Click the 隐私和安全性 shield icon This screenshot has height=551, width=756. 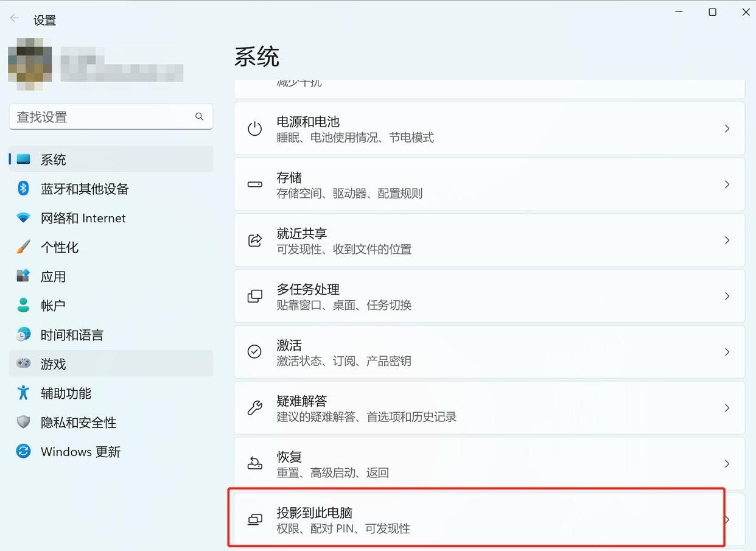point(23,422)
